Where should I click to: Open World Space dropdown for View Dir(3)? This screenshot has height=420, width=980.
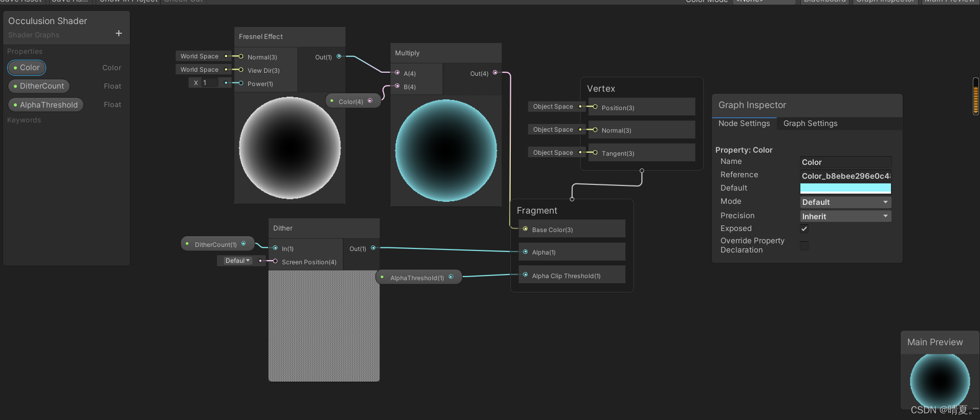(200, 70)
